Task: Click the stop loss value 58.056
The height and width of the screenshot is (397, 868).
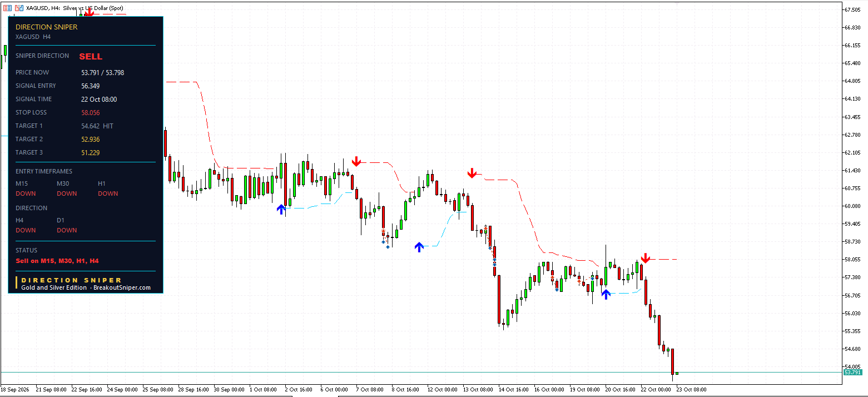Action: pos(91,112)
